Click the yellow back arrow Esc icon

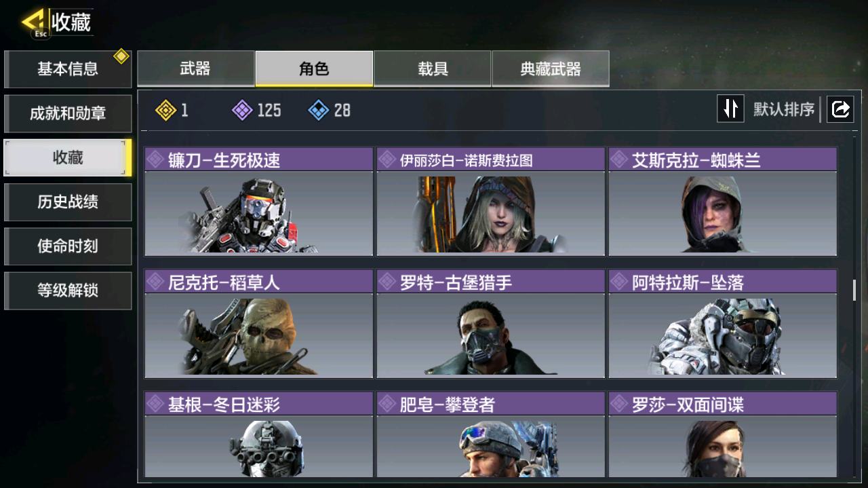[x=34, y=23]
